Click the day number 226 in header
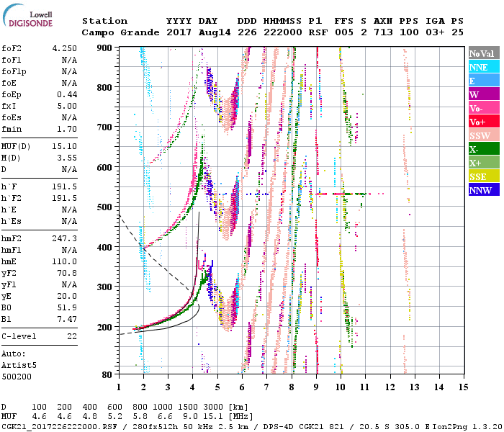Screen dimensions: 504x432 click(247, 32)
